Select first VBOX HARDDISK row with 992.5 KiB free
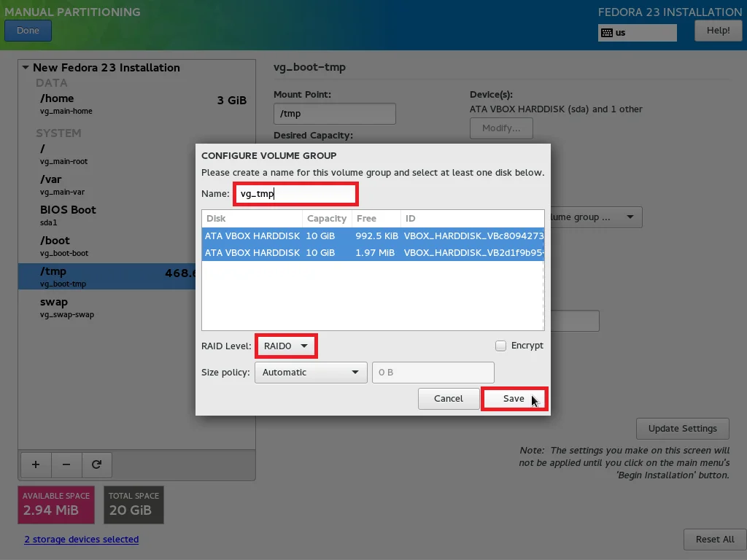Screen dimensions: 747x560 click(373, 236)
